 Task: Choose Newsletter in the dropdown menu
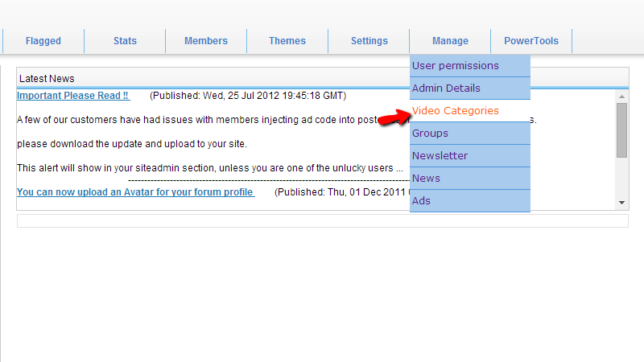tap(470, 156)
